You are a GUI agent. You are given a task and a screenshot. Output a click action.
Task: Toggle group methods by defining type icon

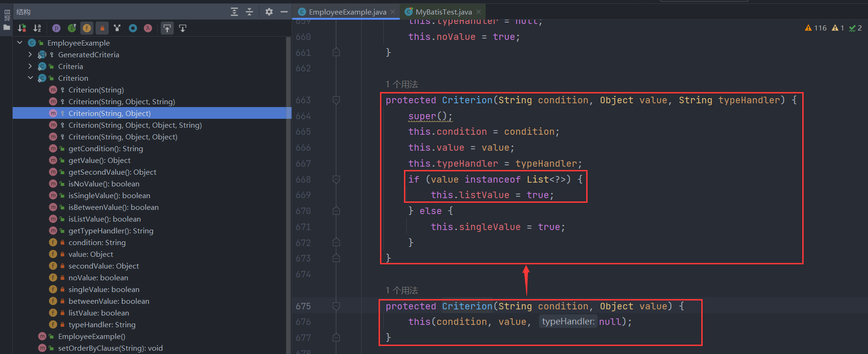(117, 28)
